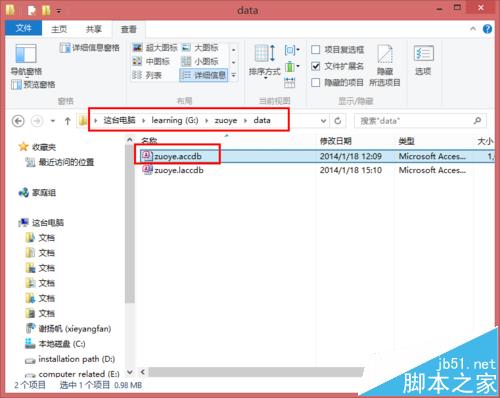Go forward in folder history
This screenshot has height=398, width=500.
point(37,121)
